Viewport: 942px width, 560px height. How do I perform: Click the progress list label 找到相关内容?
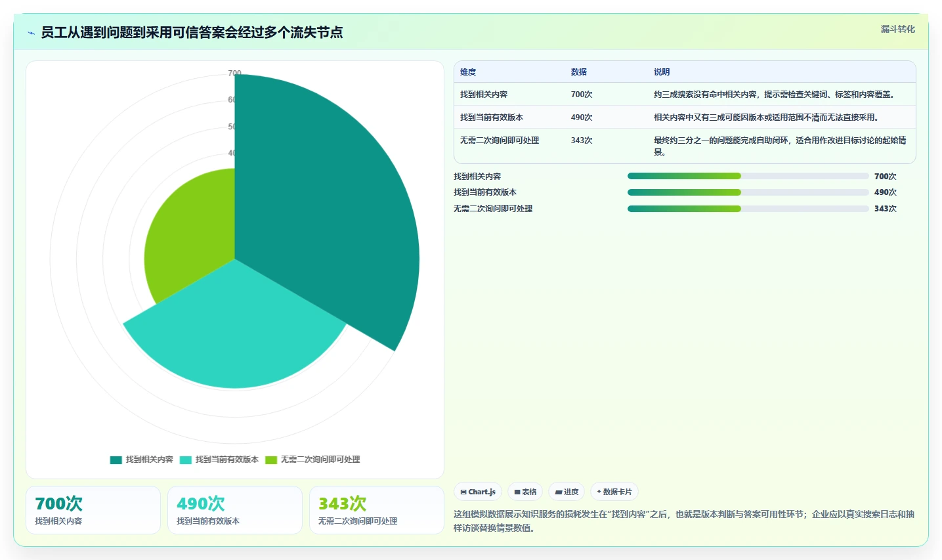(x=477, y=177)
